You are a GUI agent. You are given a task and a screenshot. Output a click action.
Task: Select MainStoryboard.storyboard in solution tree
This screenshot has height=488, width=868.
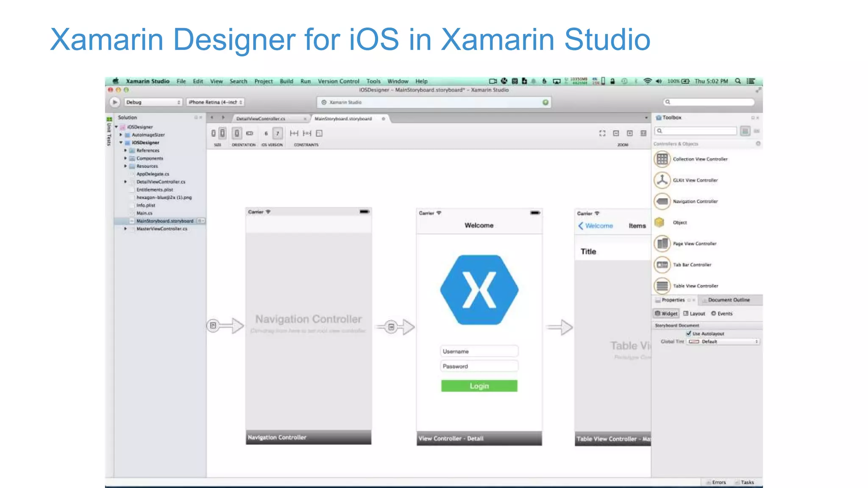click(160, 221)
